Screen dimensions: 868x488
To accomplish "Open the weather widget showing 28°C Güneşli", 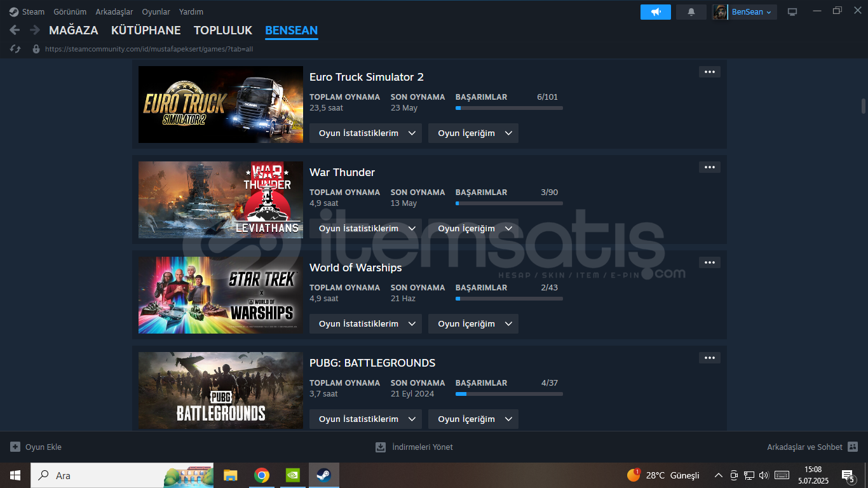I will pyautogui.click(x=663, y=475).
